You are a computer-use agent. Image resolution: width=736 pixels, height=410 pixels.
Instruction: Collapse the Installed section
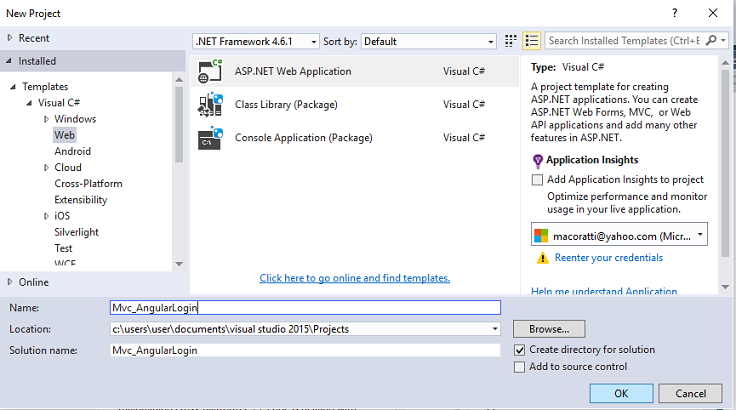[9, 61]
